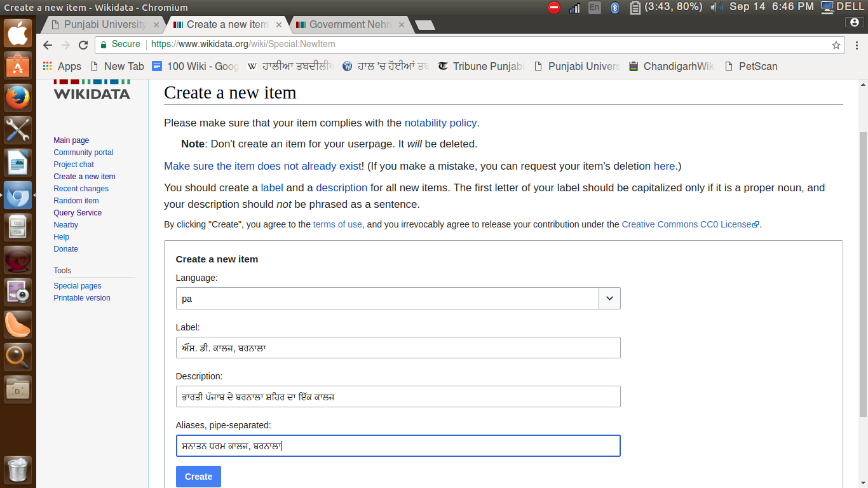Screen dimensions: 868x488
Task: Close the Create a new item tab
Action: click(280, 25)
